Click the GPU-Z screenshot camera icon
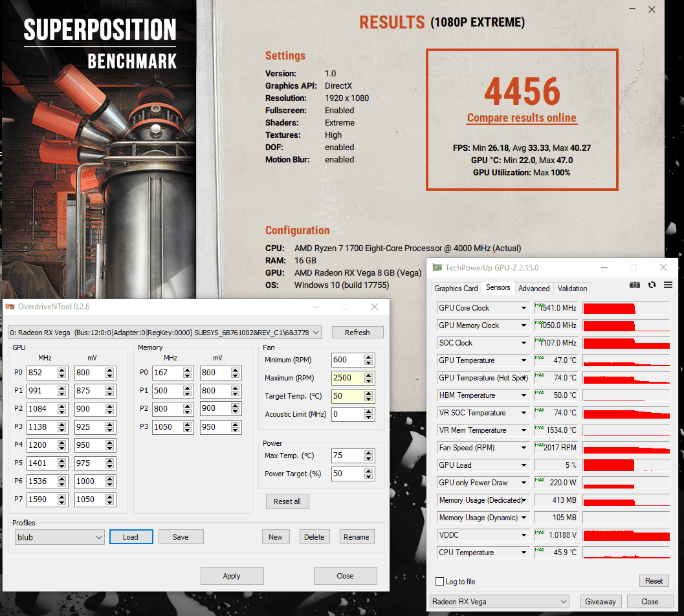Viewport: 684px width, 616px height. [635, 285]
